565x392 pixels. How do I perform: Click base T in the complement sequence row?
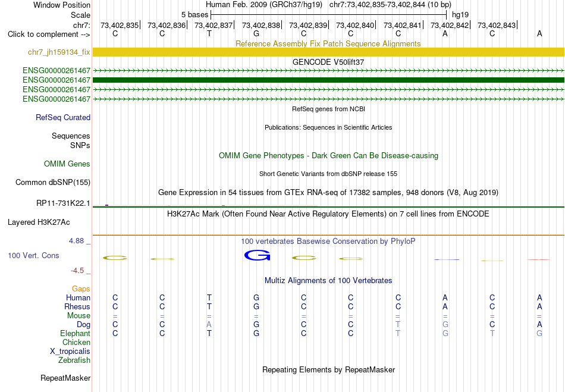pos(209,34)
